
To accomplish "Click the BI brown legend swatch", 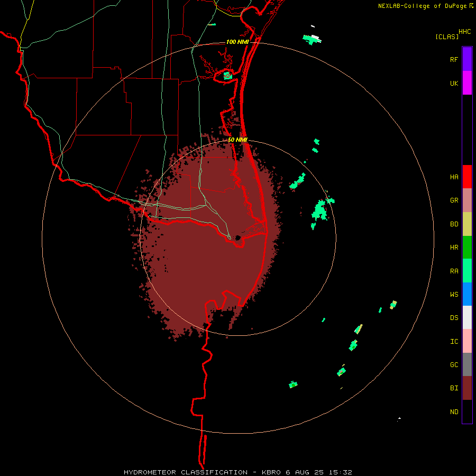I will (467, 388).
